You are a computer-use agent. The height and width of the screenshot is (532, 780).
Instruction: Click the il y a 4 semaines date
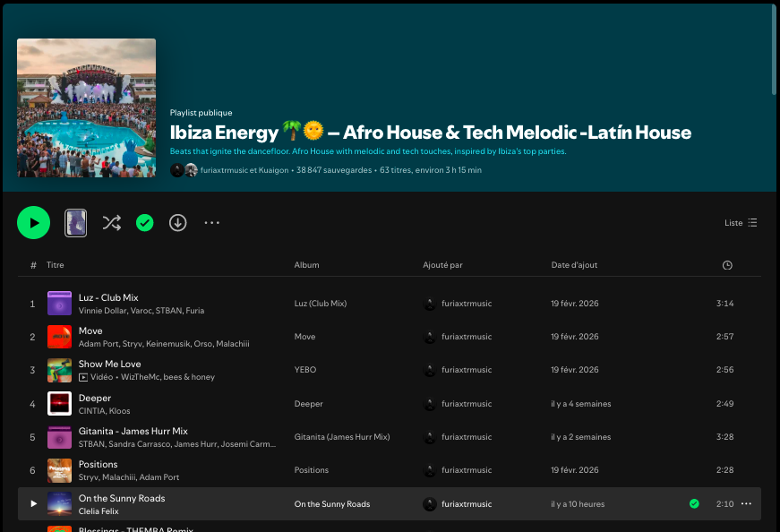point(580,404)
